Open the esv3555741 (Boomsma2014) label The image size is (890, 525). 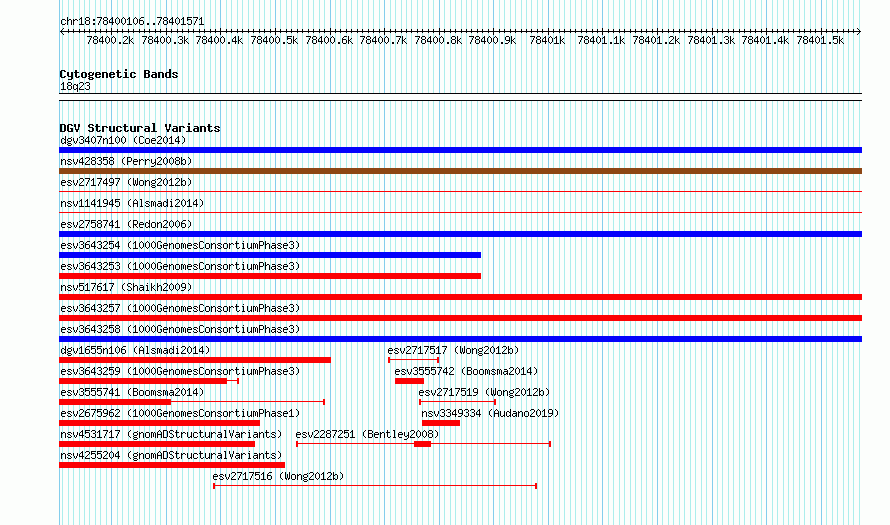click(x=132, y=392)
